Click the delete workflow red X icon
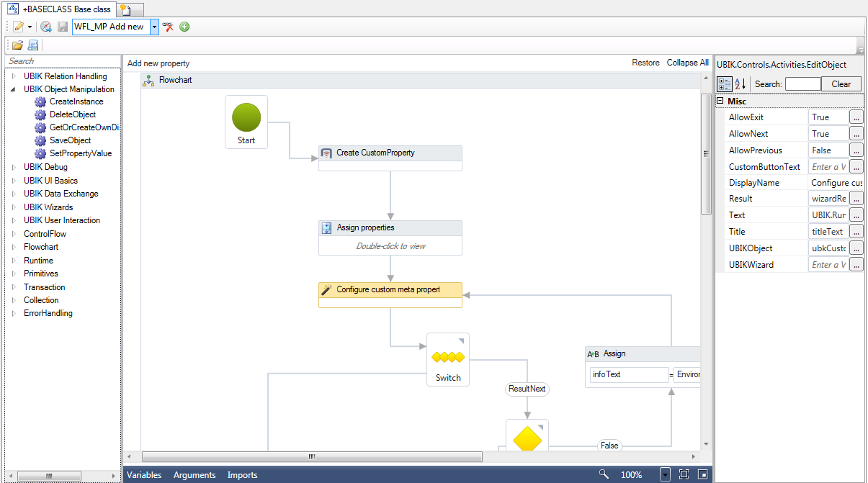Viewport: 868px width, 483px height. click(169, 27)
